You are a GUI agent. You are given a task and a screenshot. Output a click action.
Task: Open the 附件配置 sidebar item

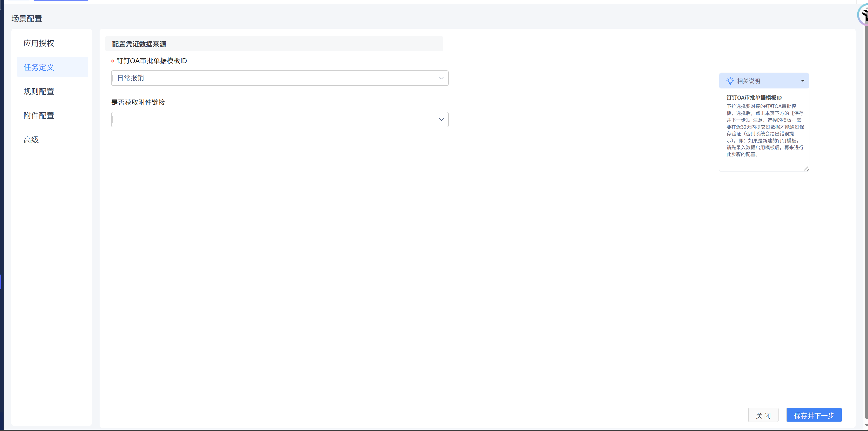pyautogui.click(x=39, y=116)
